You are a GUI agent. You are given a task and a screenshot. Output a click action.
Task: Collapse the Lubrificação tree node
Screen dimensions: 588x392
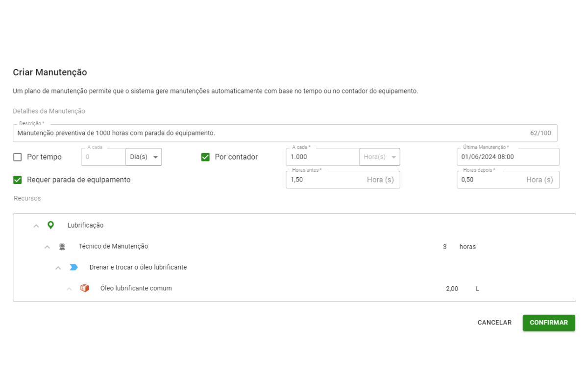(36, 226)
